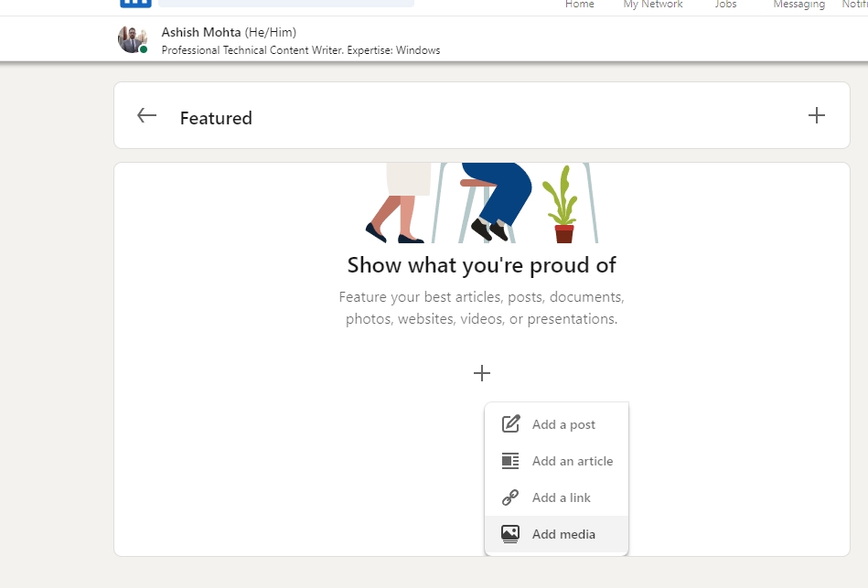Click the Ashish Mohta profile name link
This screenshot has height=588, width=868.
200,31
